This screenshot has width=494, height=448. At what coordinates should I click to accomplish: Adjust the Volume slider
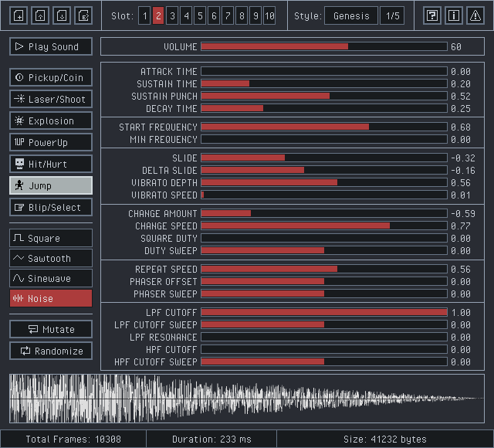324,46
